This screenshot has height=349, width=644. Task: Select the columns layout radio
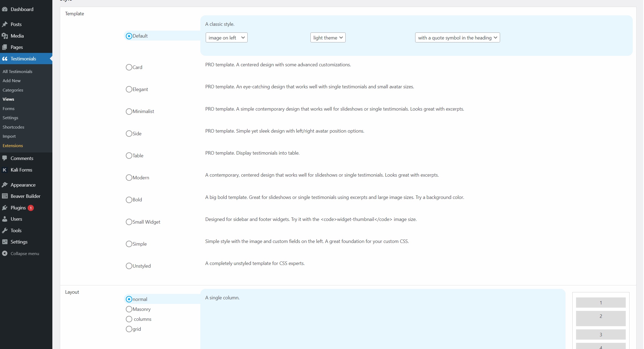[129, 319]
